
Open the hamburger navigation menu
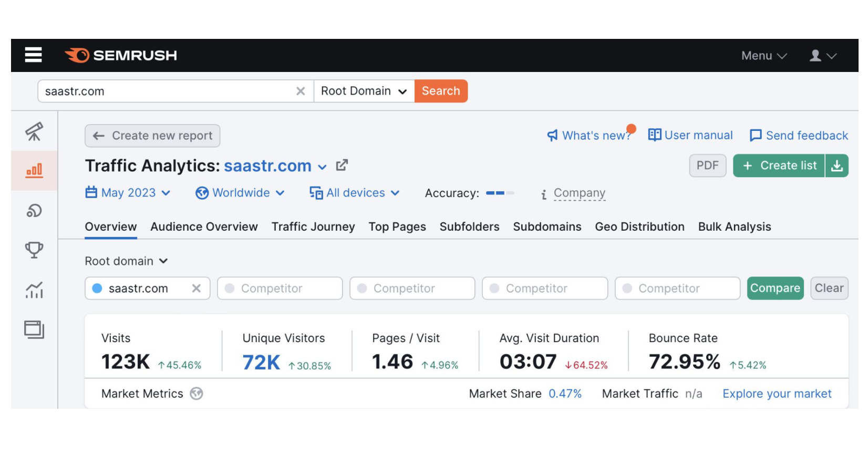[33, 55]
